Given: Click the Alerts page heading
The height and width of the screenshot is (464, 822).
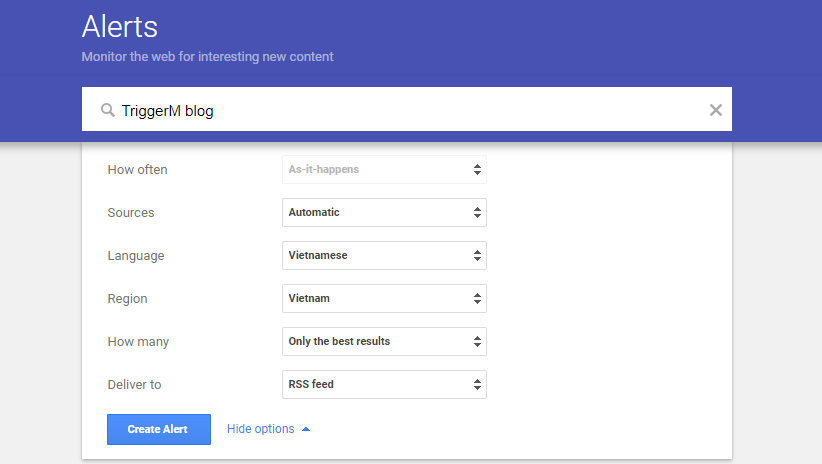Looking at the screenshot, I should click(x=119, y=27).
